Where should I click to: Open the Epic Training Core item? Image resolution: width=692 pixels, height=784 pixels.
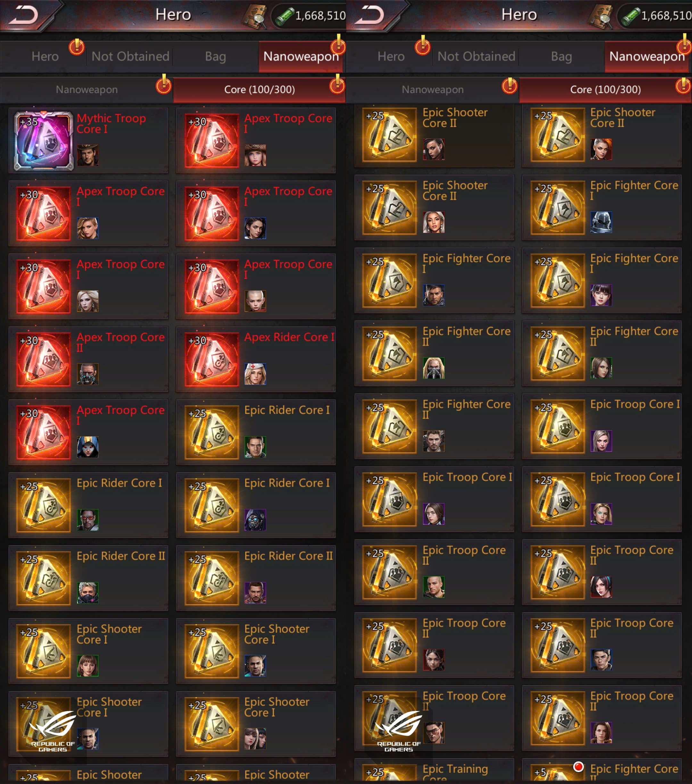pos(434,771)
